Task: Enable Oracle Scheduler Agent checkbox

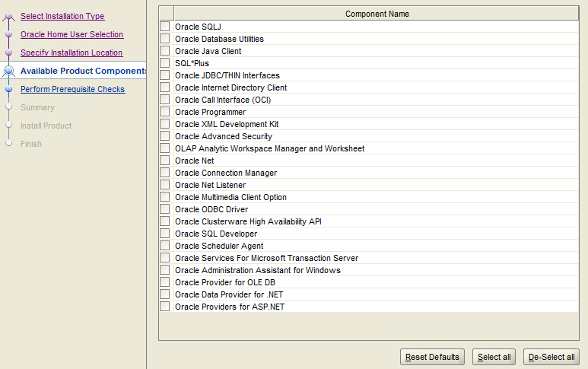Action: pos(164,246)
